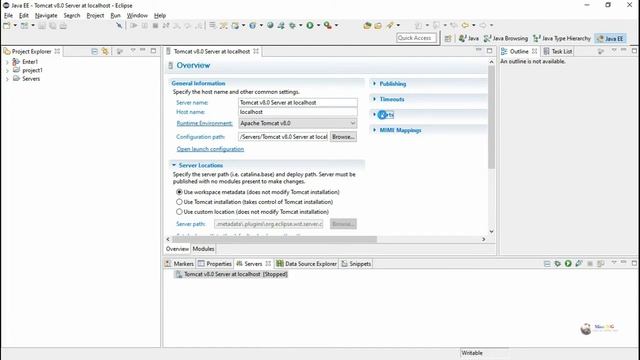640x360 pixels.
Task: Switch to the Java Type Hierarchy perspective
Action: tap(562, 38)
